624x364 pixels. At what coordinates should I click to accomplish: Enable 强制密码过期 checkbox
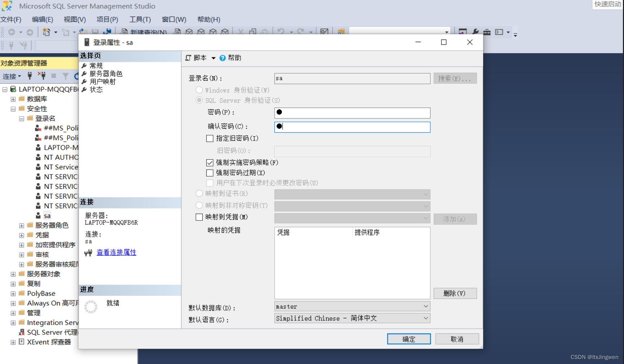pyautogui.click(x=210, y=173)
